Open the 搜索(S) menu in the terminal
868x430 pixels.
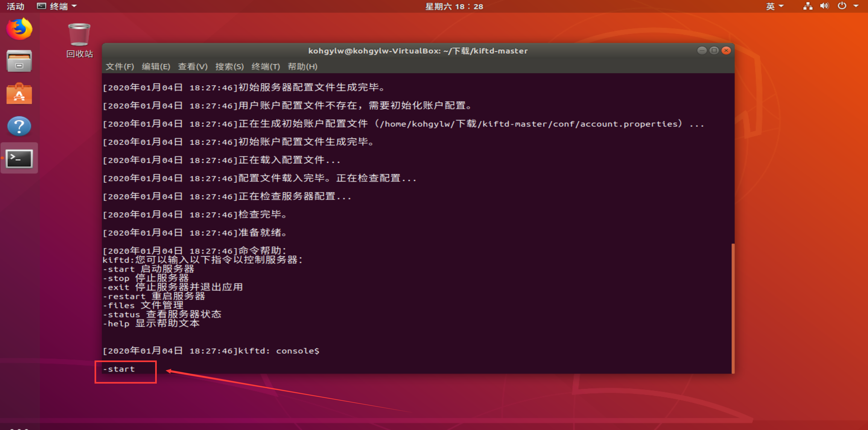[x=229, y=66]
